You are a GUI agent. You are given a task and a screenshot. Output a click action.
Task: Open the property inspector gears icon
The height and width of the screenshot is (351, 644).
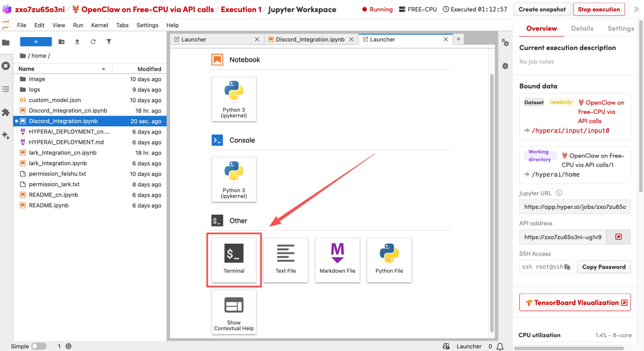(505, 43)
